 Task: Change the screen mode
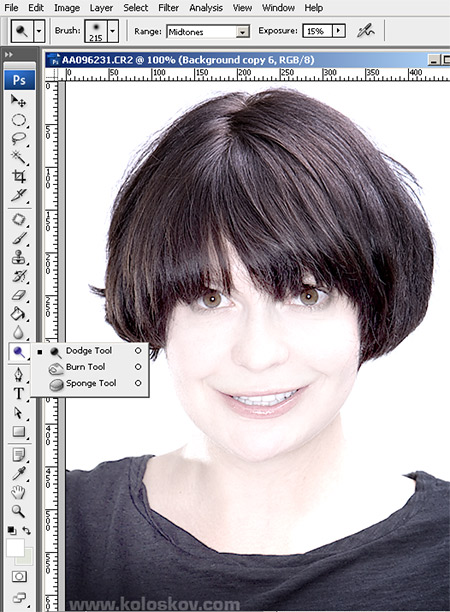click(19, 597)
